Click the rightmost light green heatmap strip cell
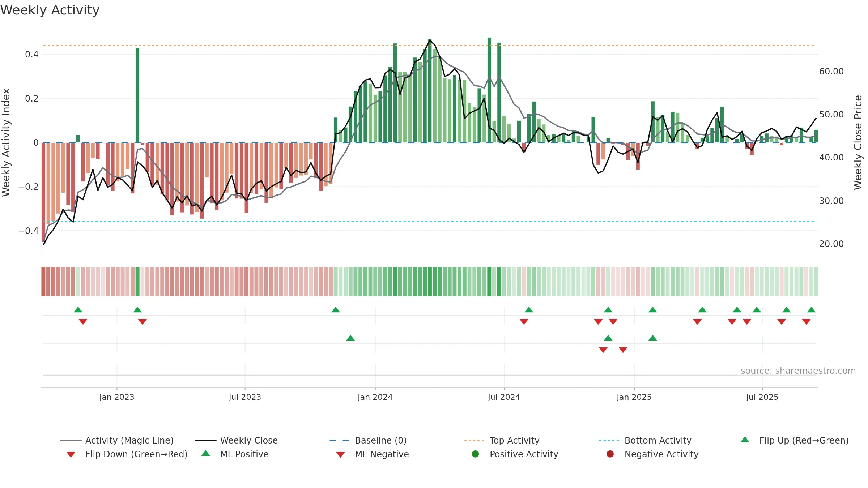This screenshot has width=868, height=488. [816, 282]
